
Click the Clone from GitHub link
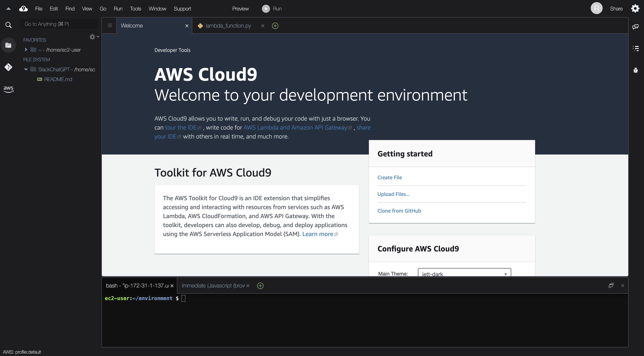pos(399,211)
